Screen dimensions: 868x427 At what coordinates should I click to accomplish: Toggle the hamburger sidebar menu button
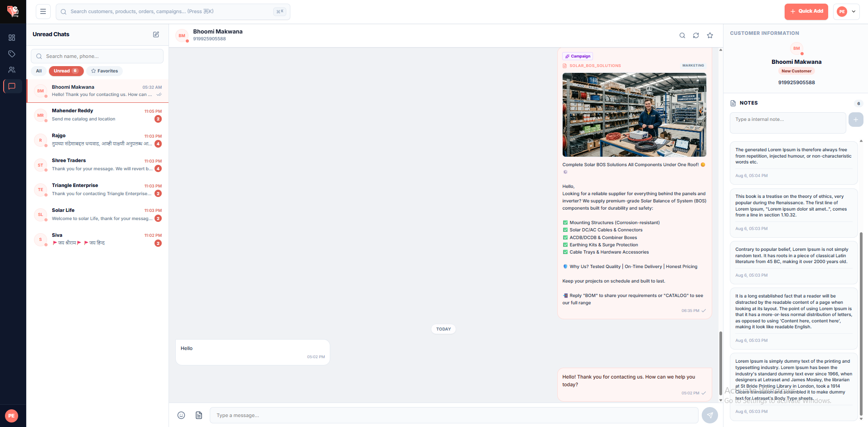(x=43, y=11)
